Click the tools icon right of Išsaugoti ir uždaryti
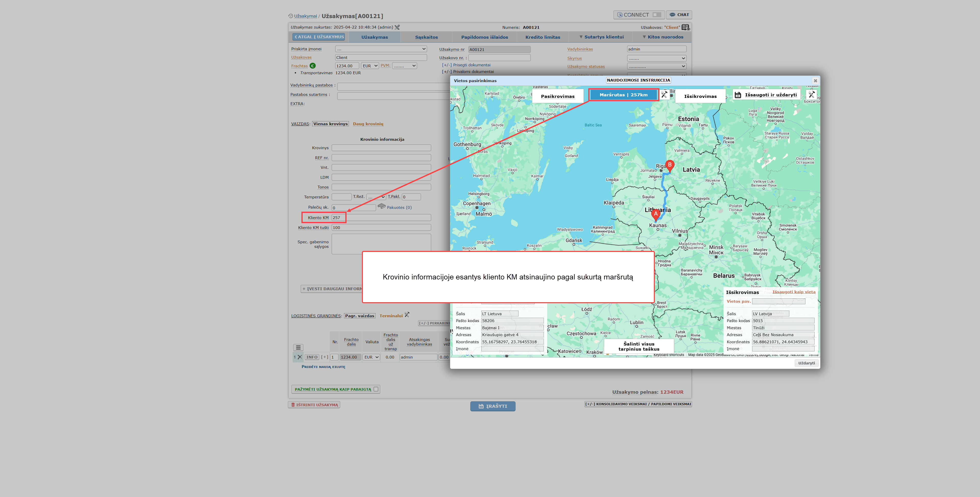 (812, 95)
